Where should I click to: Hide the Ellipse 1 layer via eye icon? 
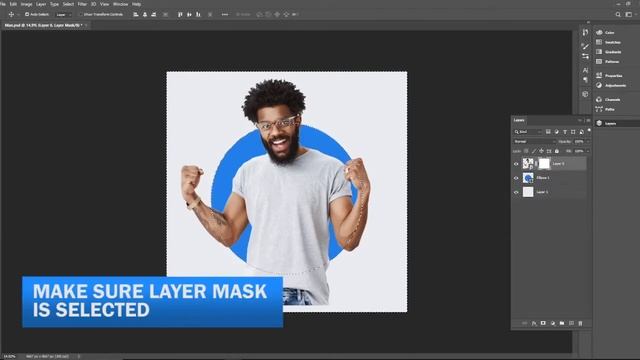click(516, 178)
